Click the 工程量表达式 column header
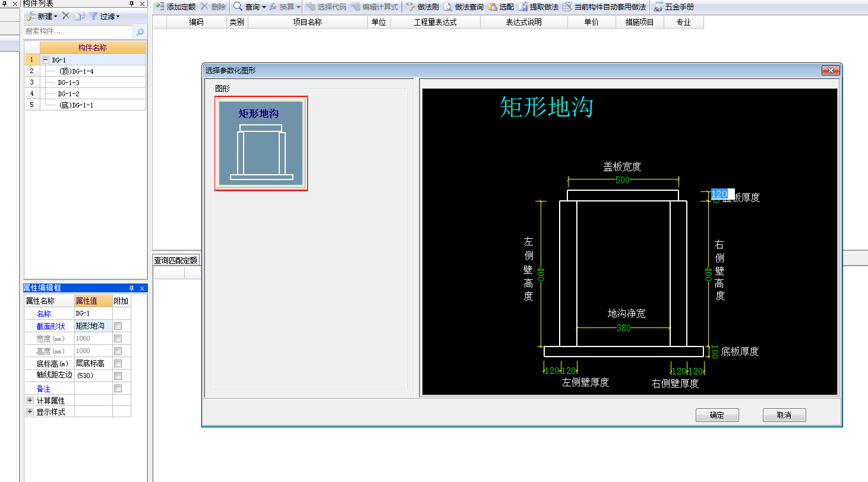868x482 pixels. [435, 23]
